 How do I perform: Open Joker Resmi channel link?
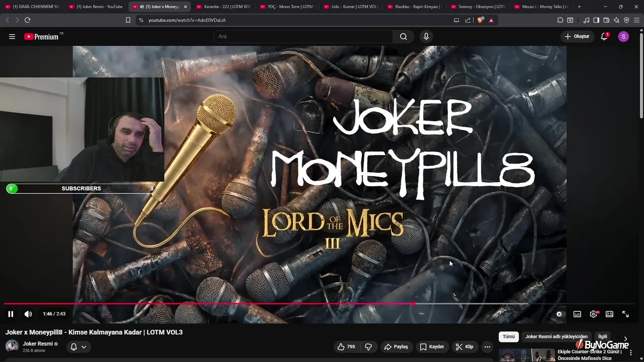(x=37, y=344)
